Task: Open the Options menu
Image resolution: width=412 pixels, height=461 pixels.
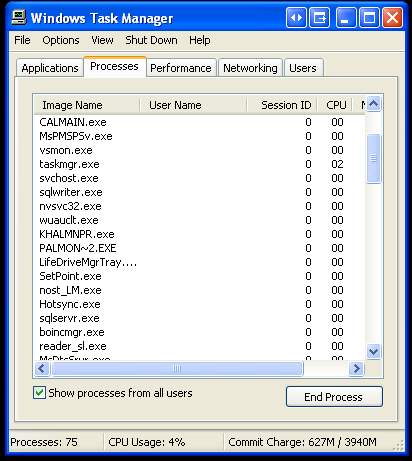Action: [61, 40]
